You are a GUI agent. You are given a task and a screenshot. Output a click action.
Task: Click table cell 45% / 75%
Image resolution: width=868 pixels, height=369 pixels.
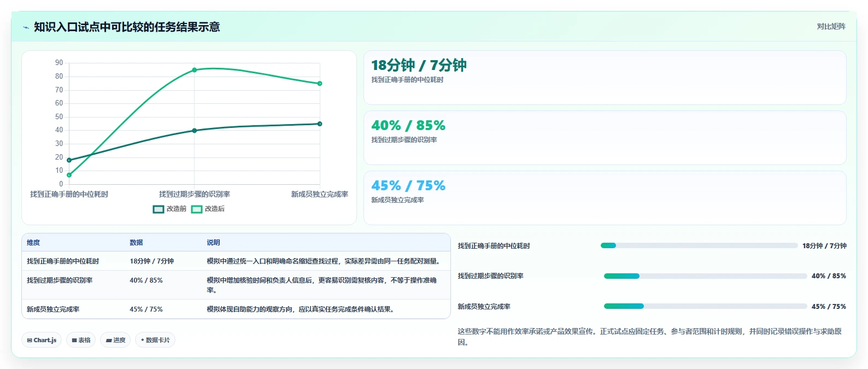[x=146, y=309]
